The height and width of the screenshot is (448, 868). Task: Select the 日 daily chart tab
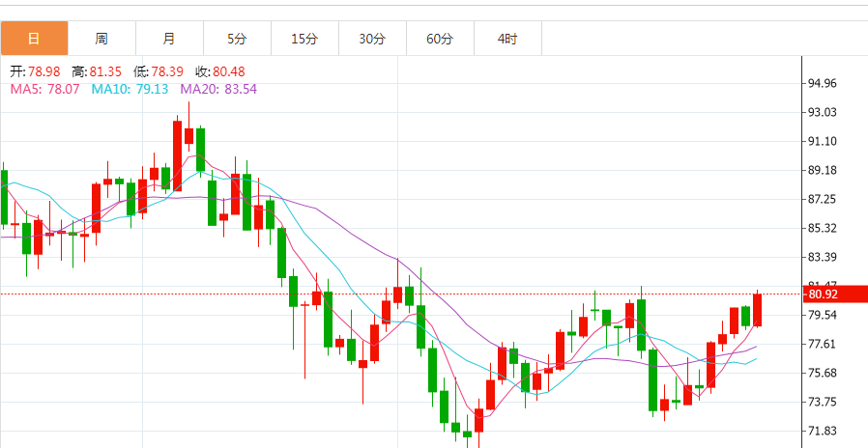click(x=34, y=39)
